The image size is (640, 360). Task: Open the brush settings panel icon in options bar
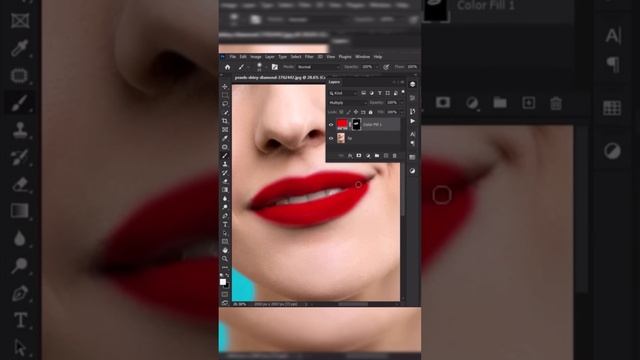[275, 67]
